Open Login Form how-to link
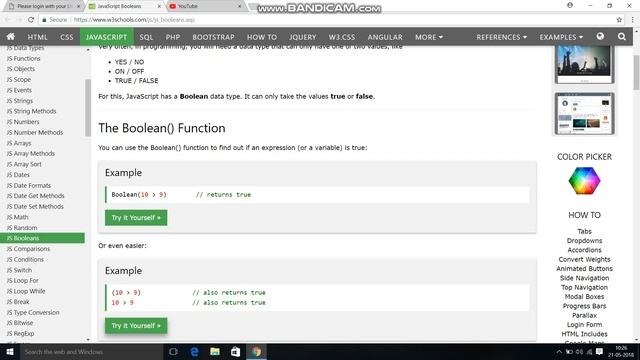640x360 pixels. pyautogui.click(x=584, y=324)
